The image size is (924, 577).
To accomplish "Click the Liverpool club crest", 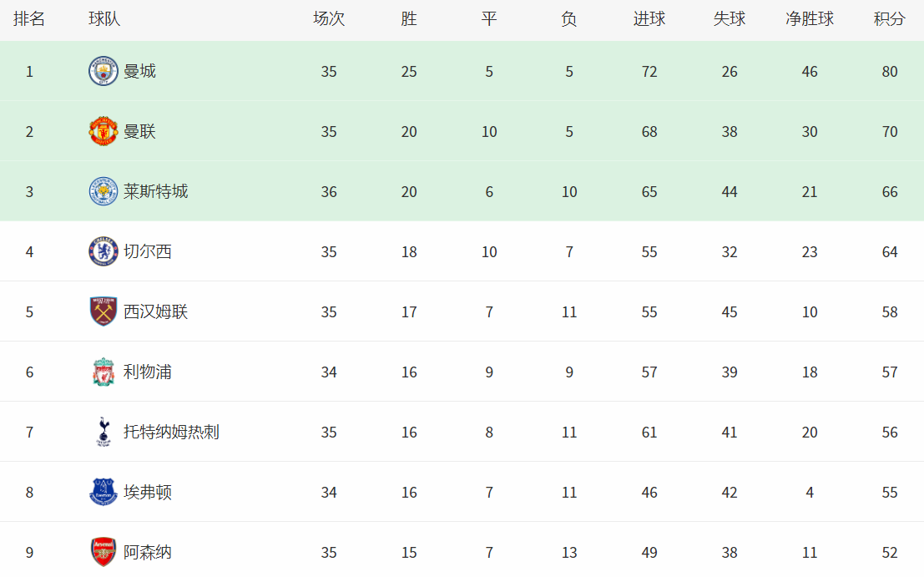I will pyautogui.click(x=104, y=372).
